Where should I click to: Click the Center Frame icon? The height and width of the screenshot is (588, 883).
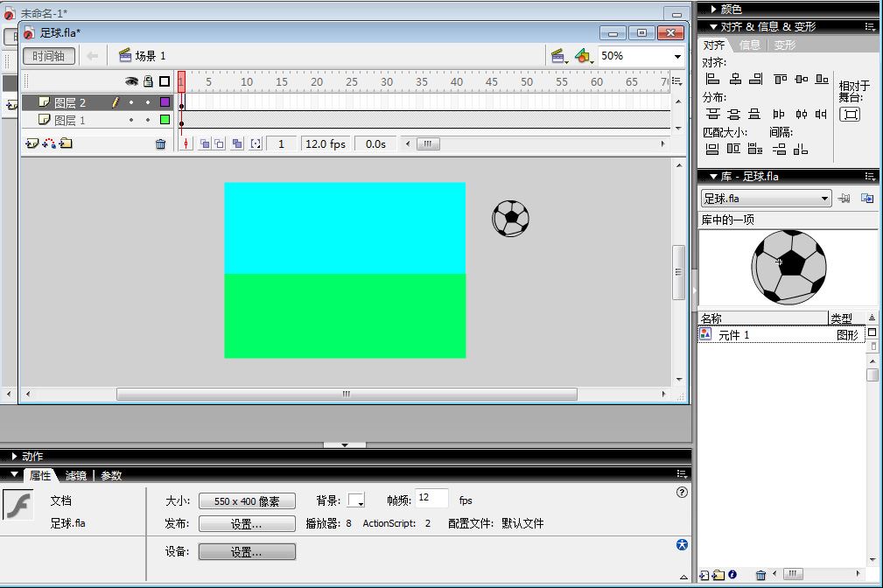pyautogui.click(x=186, y=144)
